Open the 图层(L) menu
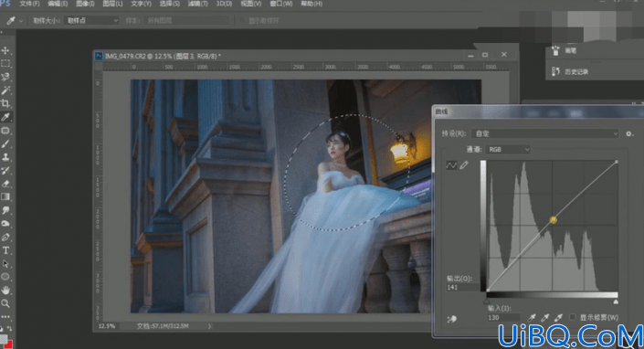Viewport: 644px width, 349px height. pyautogui.click(x=112, y=4)
